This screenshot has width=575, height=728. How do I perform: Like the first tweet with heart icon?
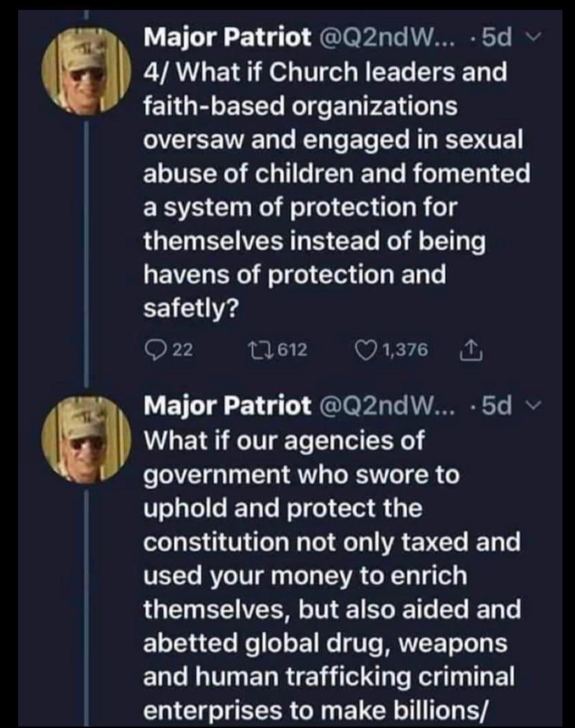pos(365,349)
